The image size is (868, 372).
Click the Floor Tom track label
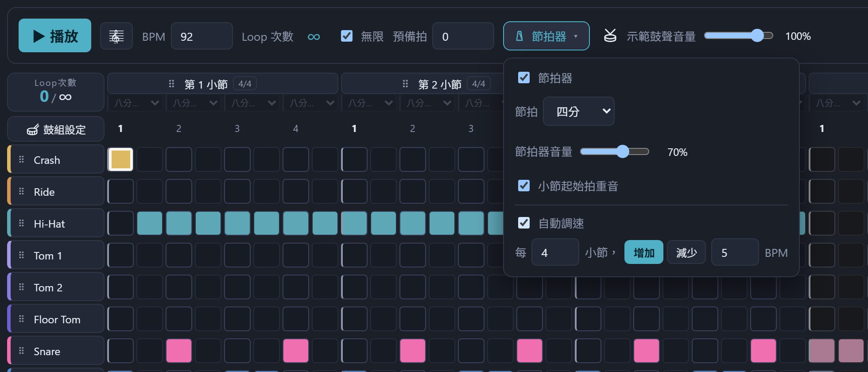pyautogui.click(x=57, y=319)
